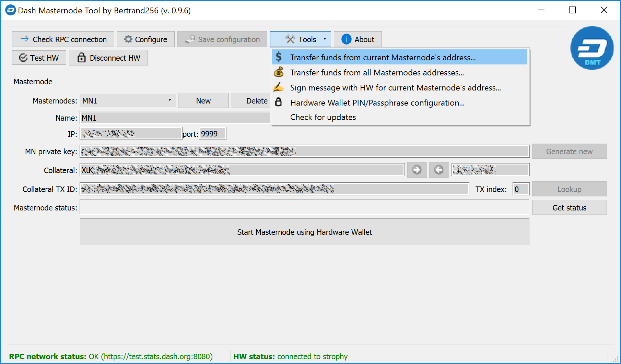This screenshot has width=621, height=364.
Task: Click the port field showing 9999
Action: (213, 134)
